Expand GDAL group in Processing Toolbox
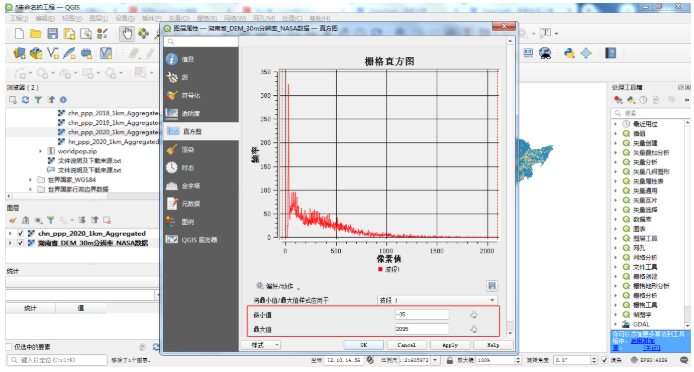This screenshot has height=372, width=694. tap(616, 324)
